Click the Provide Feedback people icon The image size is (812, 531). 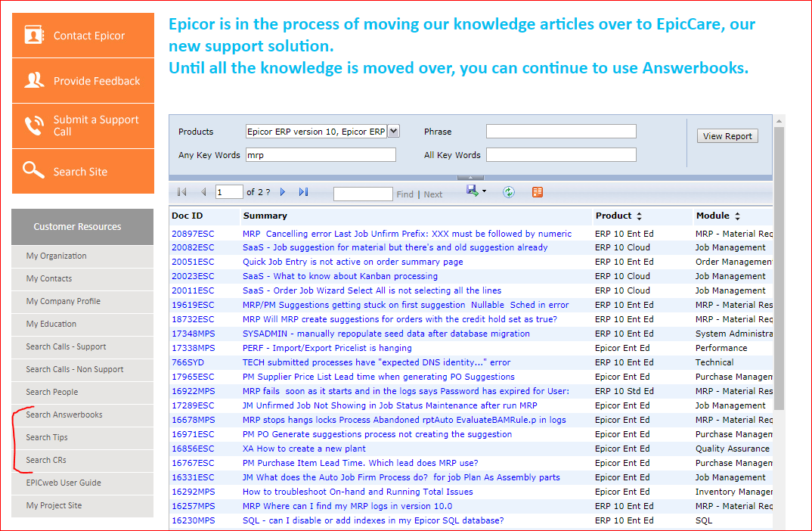click(34, 80)
